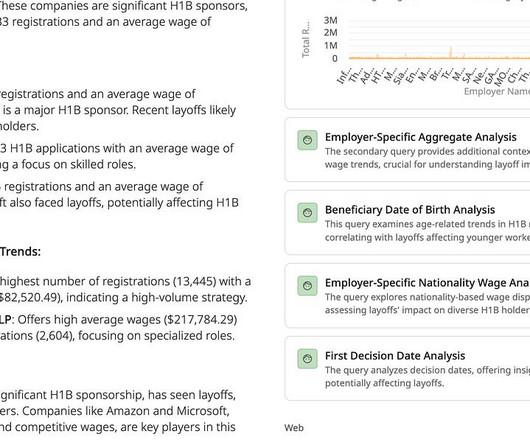This screenshot has height=442, width=530.
Task: Select the nationality-based wage card description
Action: [x=427, y=304]
